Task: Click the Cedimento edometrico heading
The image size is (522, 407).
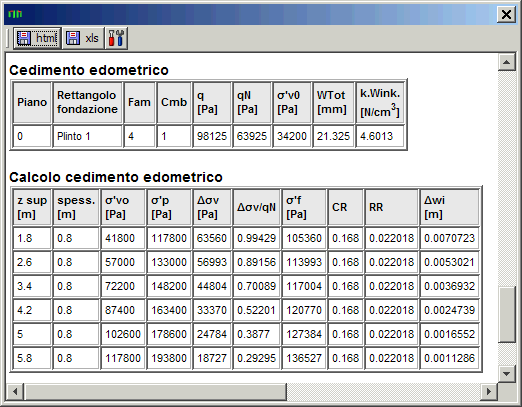Action: (x=89, y=70)
